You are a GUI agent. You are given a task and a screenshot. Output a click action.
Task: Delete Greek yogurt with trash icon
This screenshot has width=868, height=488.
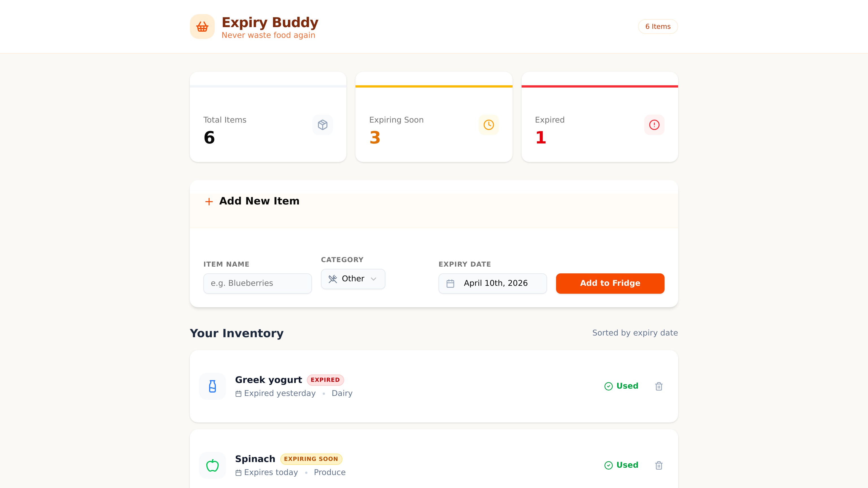[x=659, y=386]
